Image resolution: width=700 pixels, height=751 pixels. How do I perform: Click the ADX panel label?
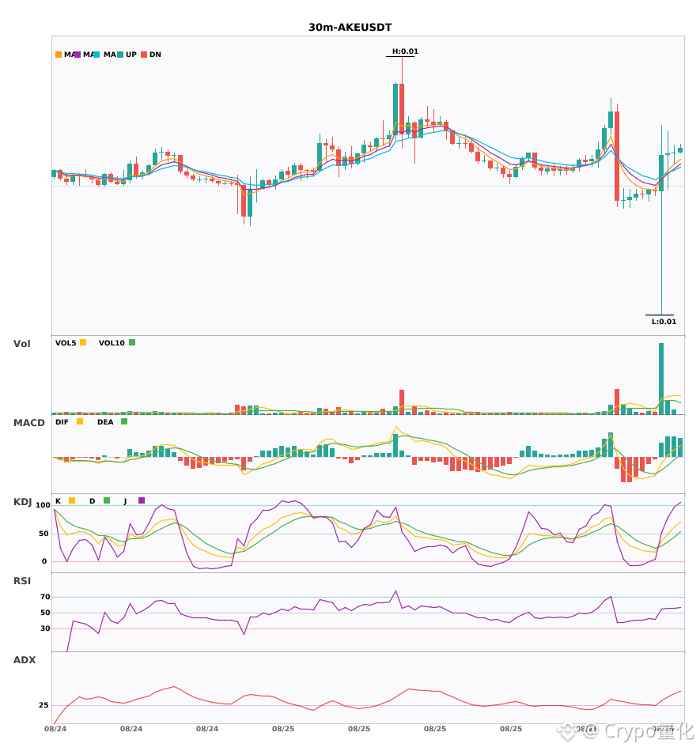(25, 660)
